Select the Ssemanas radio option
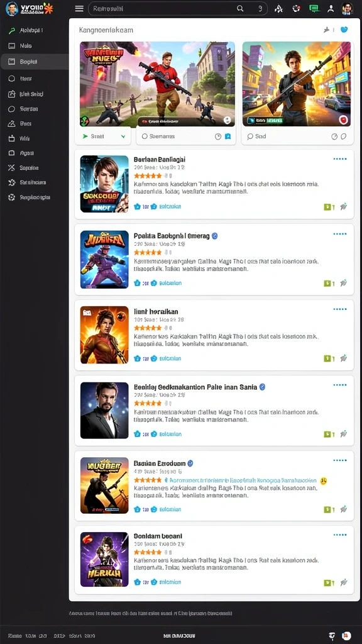Viewport: 362px width, 644px height. click(145, 136)
